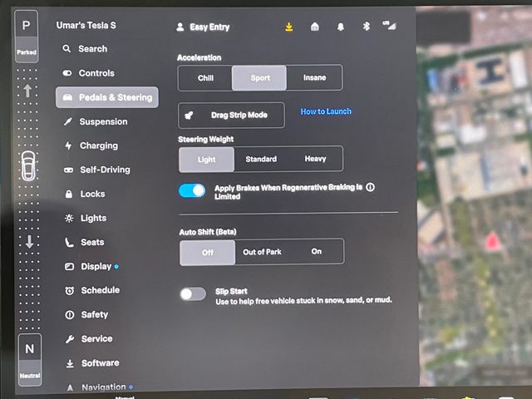The height and width of the screenshot is (399, 532).
Task: Tap the up arrow on gear strip
Action: pyautogui.click(x=27, y=91)
